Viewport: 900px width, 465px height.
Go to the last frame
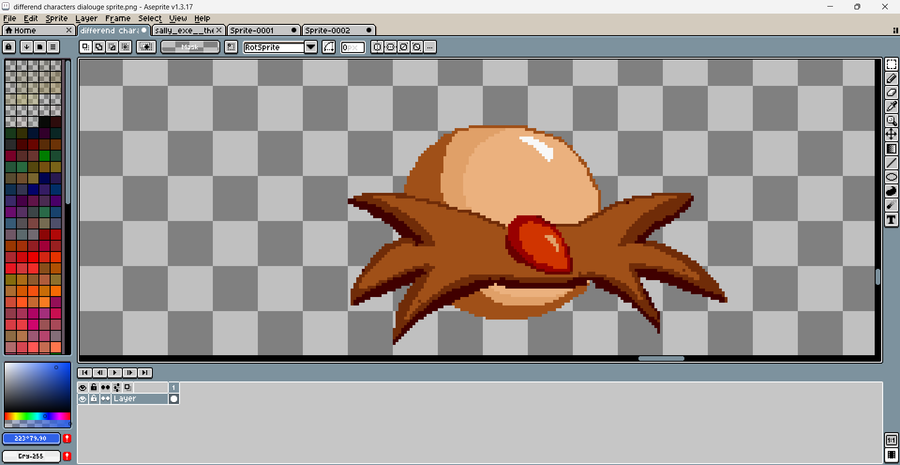click(145, 373)
